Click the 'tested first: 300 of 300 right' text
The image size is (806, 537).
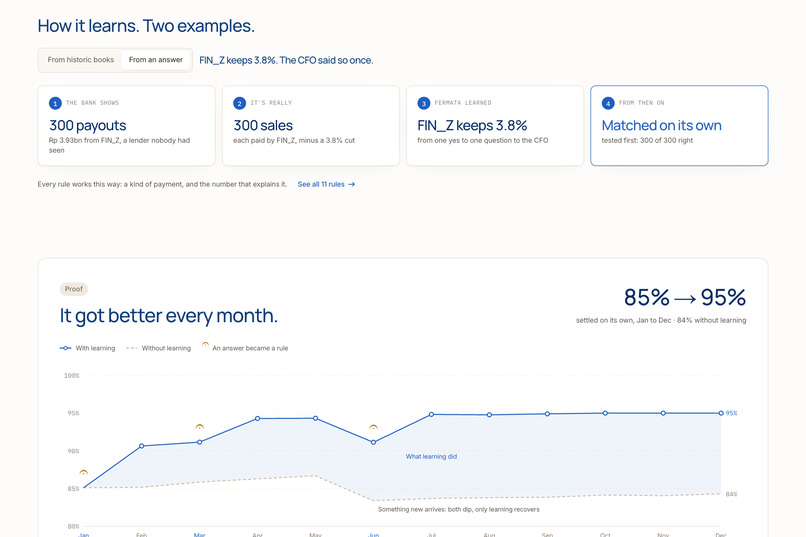(647, 141)
